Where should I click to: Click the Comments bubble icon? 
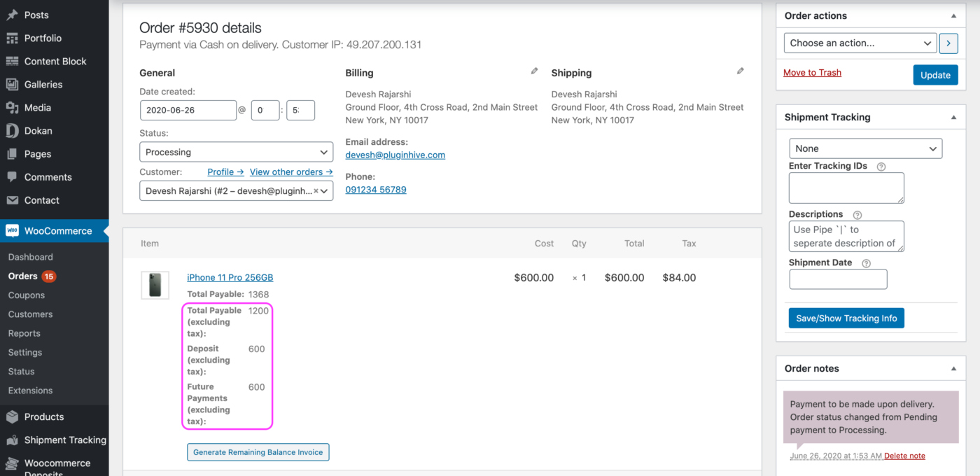pos(12,176)
